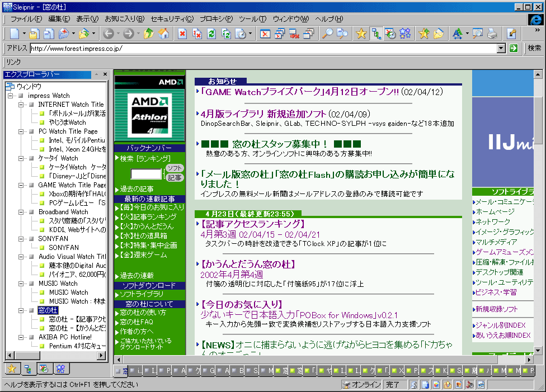Click the printer icon in the toolbar
Viewport: 546px width, 392px height.
click(x=492, y=34)
